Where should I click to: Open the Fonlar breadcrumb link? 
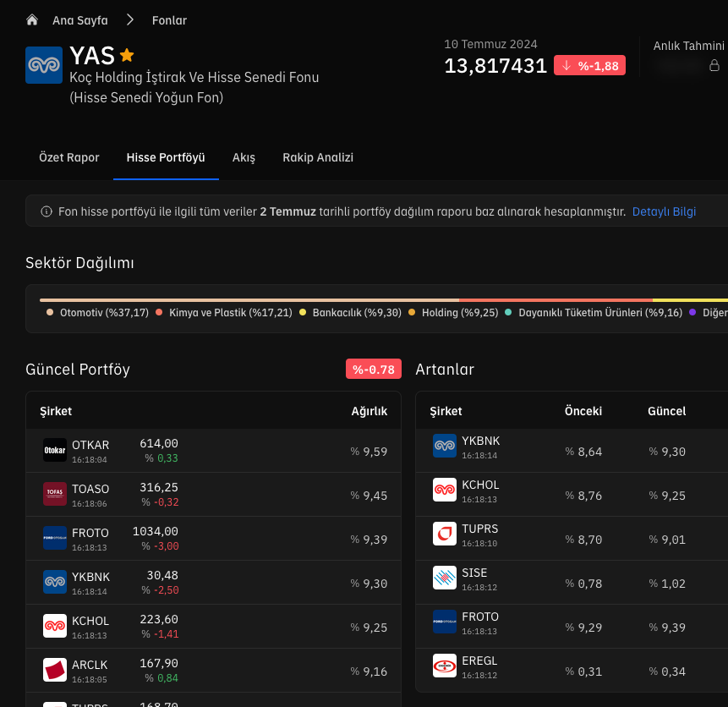[x=169, y=20]
